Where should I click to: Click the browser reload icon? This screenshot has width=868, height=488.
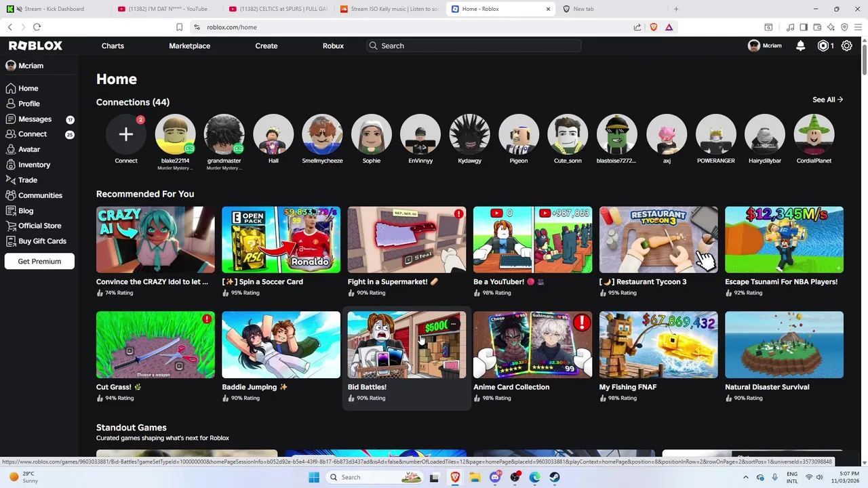point(37,27)
